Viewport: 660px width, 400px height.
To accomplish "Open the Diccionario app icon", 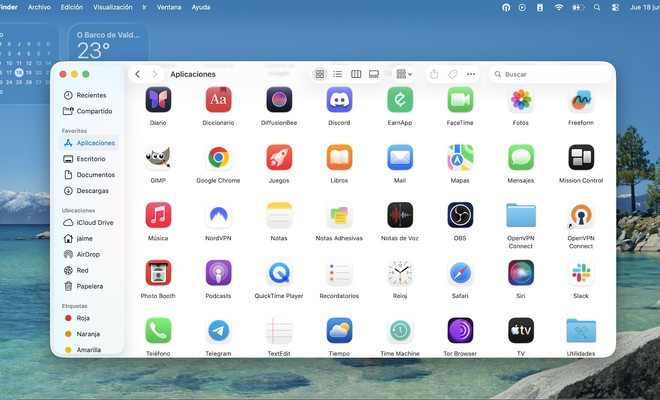I will point(218,100).
